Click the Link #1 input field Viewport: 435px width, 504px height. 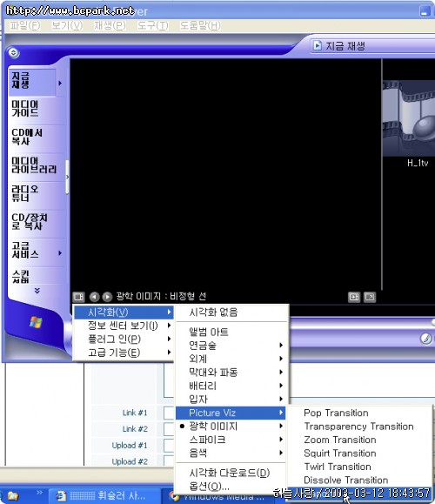coord(170,413)
